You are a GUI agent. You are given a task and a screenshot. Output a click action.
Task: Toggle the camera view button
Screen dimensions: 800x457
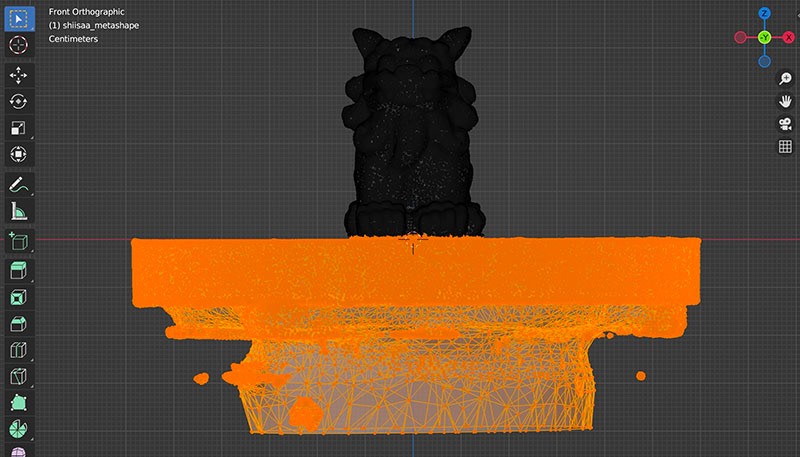coord(785,124)
